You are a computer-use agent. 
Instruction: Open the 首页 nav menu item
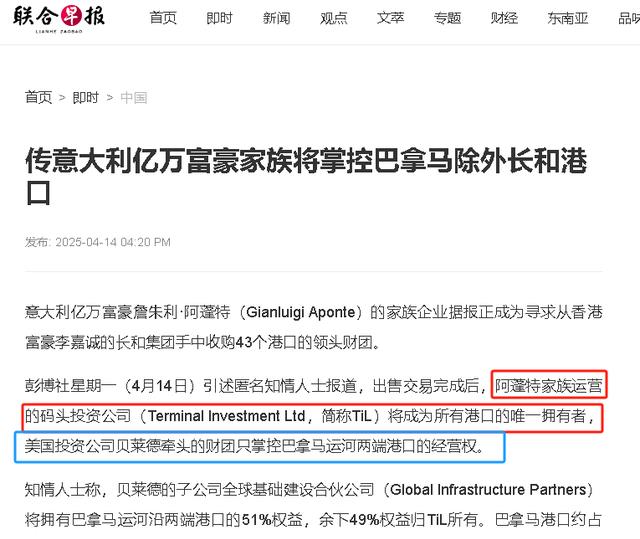coord(163,18)
